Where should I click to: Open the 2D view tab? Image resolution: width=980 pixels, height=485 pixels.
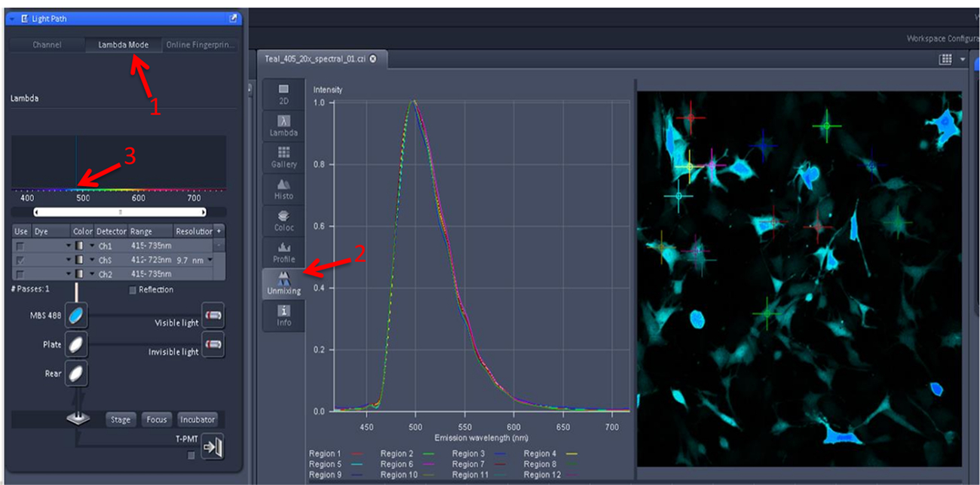[283, 94]
